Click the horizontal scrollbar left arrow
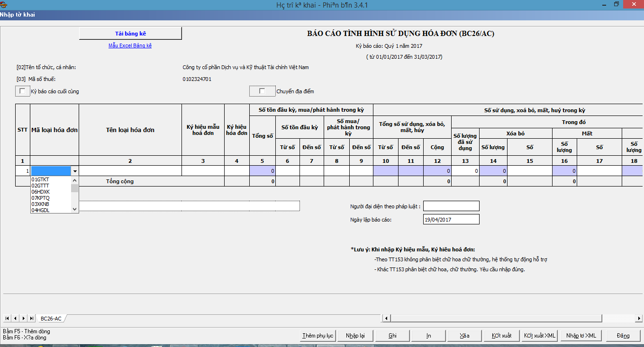644x347 pixels. (387, 318)
